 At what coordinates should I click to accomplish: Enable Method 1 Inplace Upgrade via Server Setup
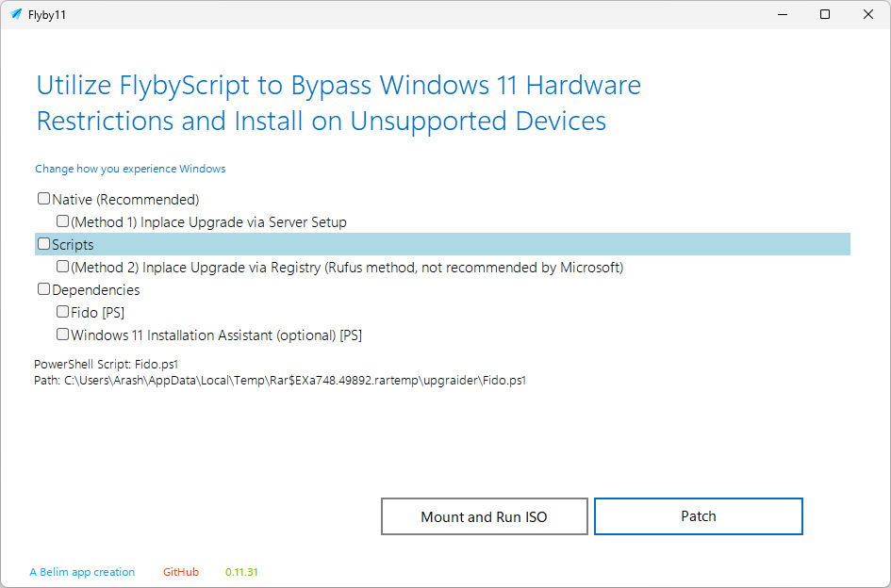(62, 221)
